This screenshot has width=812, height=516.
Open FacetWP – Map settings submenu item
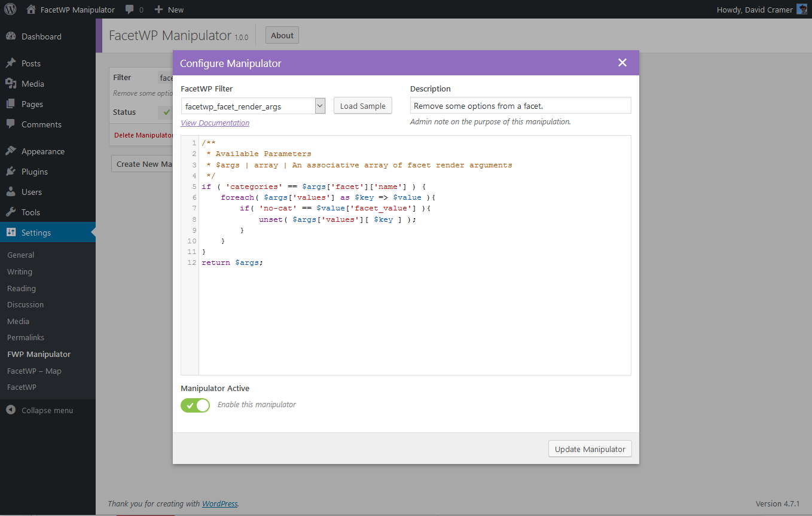pyautogui.click(x=34, y=371)
